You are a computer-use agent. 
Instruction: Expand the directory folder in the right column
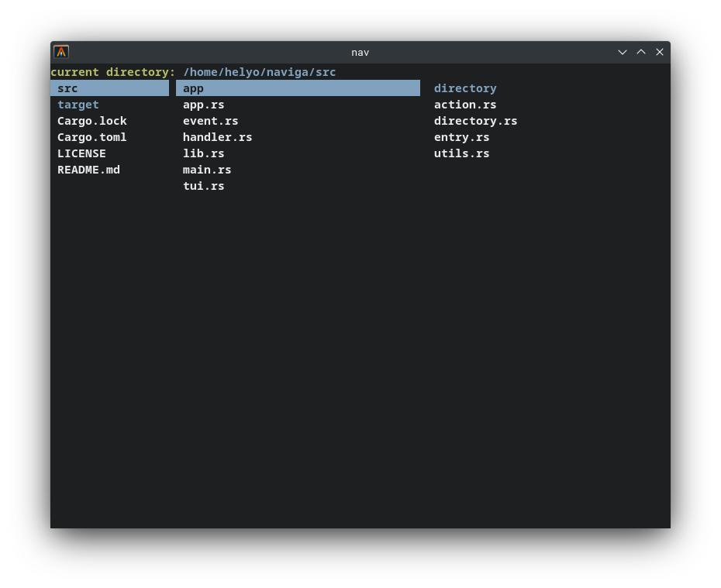465,88
